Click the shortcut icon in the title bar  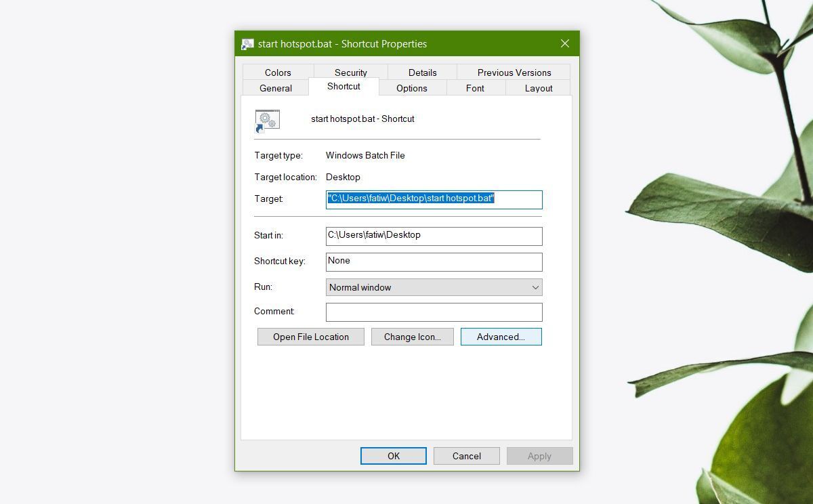point(247,43)
